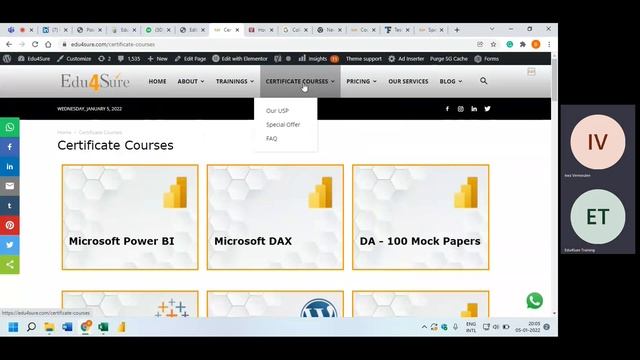640x360 pixels.
Task: Open taskbar clock and date
Action: pyautogui.click(x=527, y=327)
